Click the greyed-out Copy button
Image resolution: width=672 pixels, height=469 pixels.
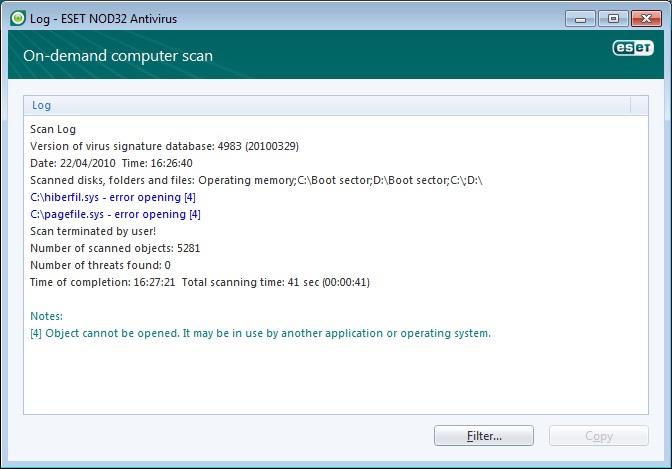pos(599,436)
